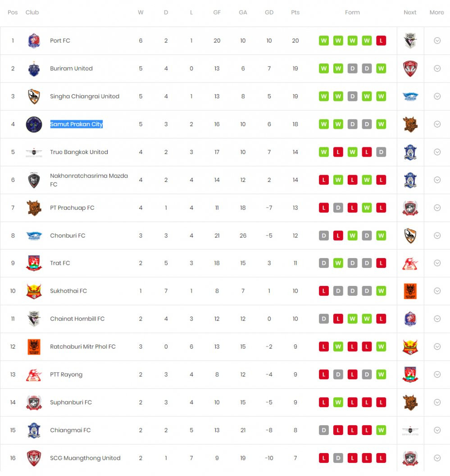Screen dimensions: 450x476
Task: Open the Chainat Hornbill FC team link
Action: pos(77,319)
